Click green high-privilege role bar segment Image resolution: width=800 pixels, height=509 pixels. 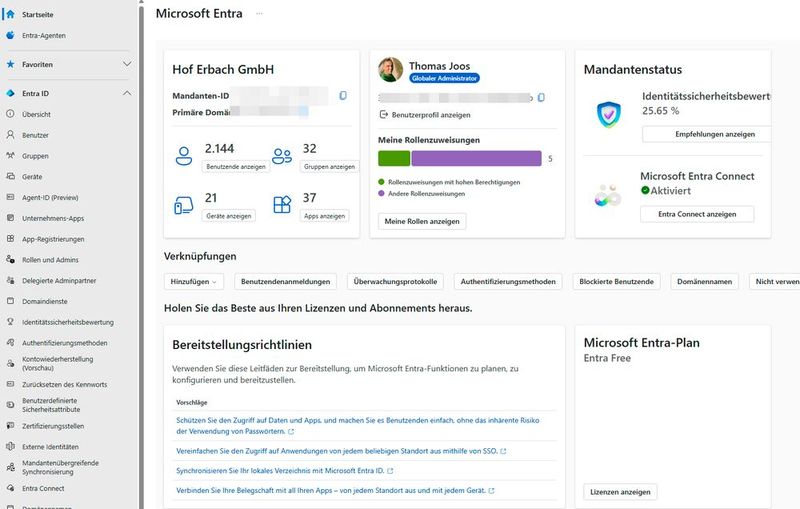point(394,159)
